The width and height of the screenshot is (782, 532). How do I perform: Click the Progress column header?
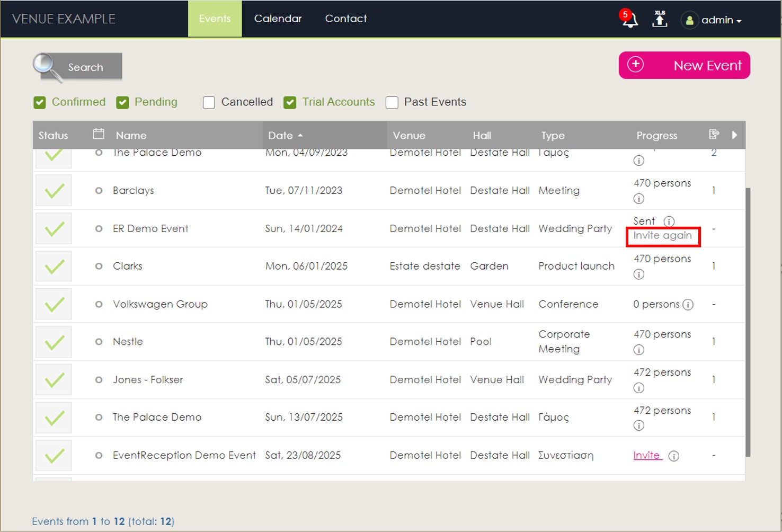tap(656, 136)
